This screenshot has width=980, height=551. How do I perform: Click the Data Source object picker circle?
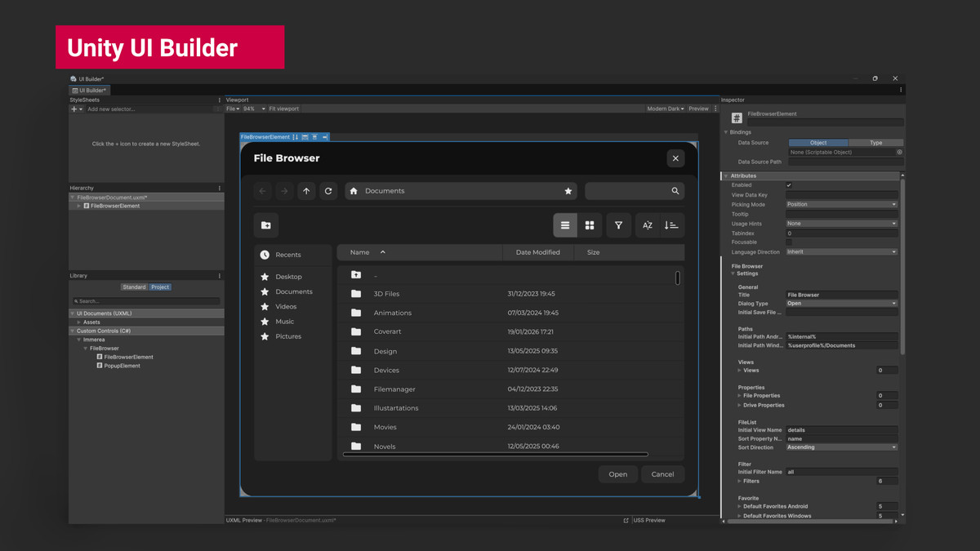899,152
